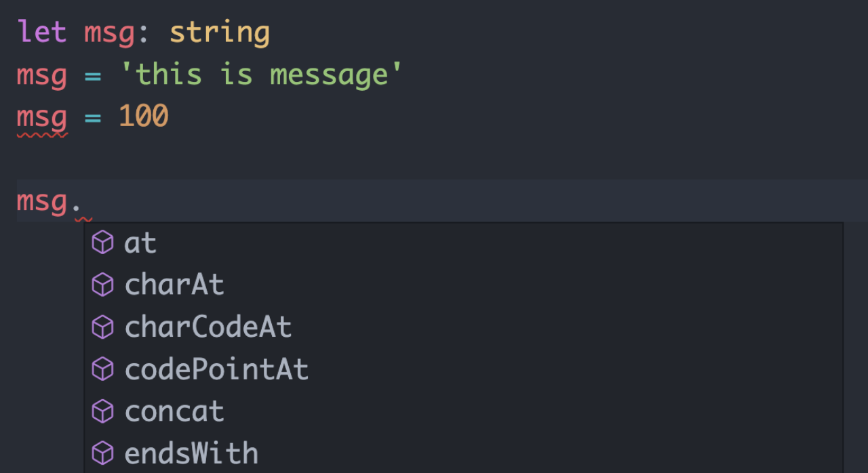Click the cube icon beside 'at'
The width and height of the screenshot is (868, 473).
point(102,243)
